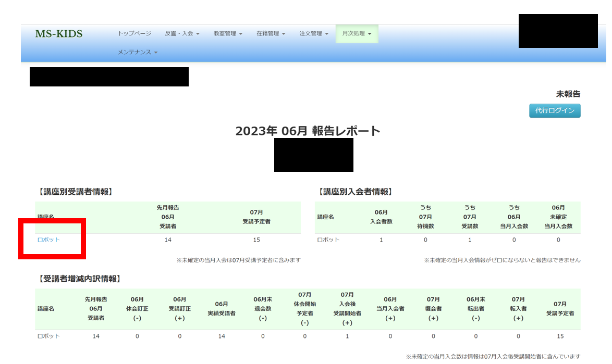
Task: Expand the メンテナンス dropdown
Action: point(138,52)
